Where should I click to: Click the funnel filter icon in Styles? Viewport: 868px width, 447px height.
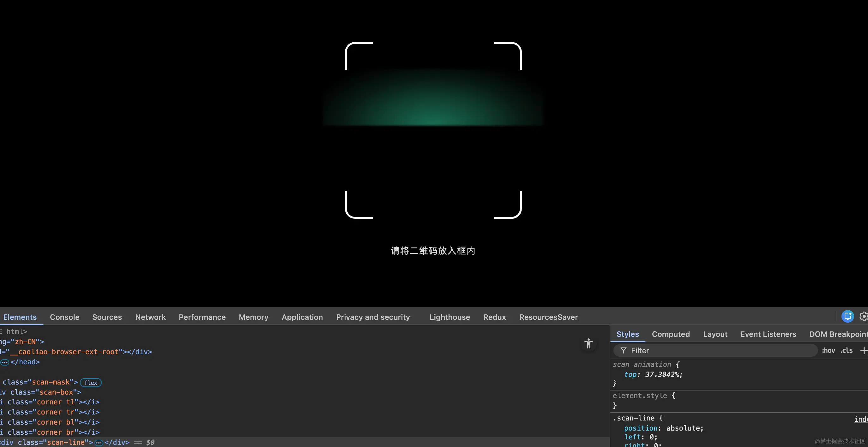[x=624, y=351]
